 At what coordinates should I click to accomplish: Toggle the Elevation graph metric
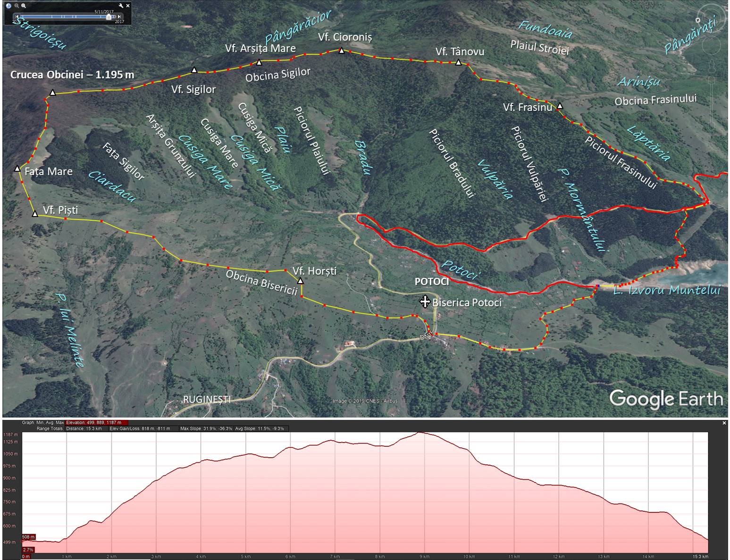point(93,423)
